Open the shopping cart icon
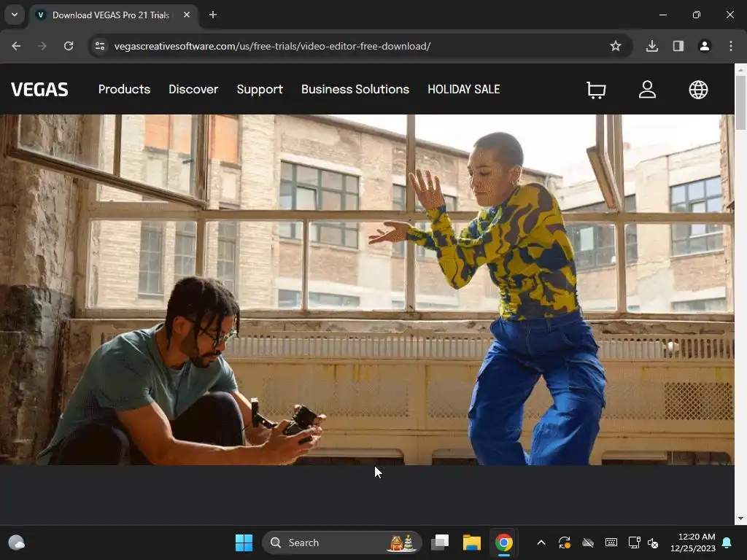Screen dimensions: 747x560 [596, 90]
